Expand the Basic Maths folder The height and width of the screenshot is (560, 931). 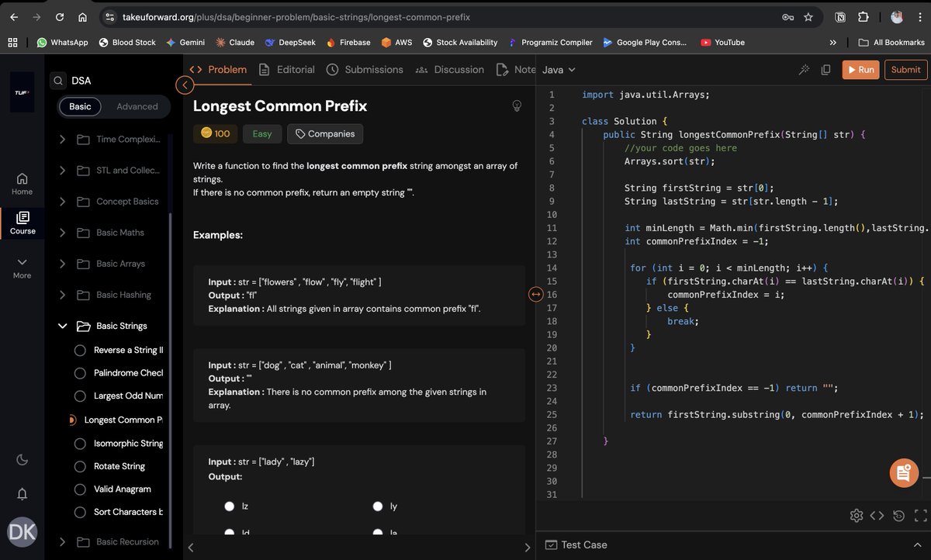pos(110,233)
